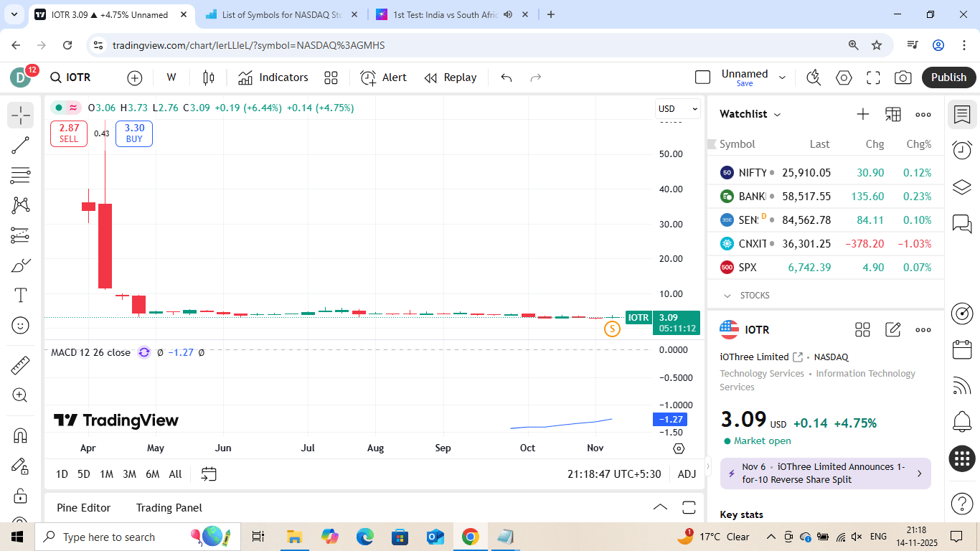The height and width of the screenshot is (551, 980).
Task: Click the SELL 2.87 button
Action: click(x=69, y=133)
